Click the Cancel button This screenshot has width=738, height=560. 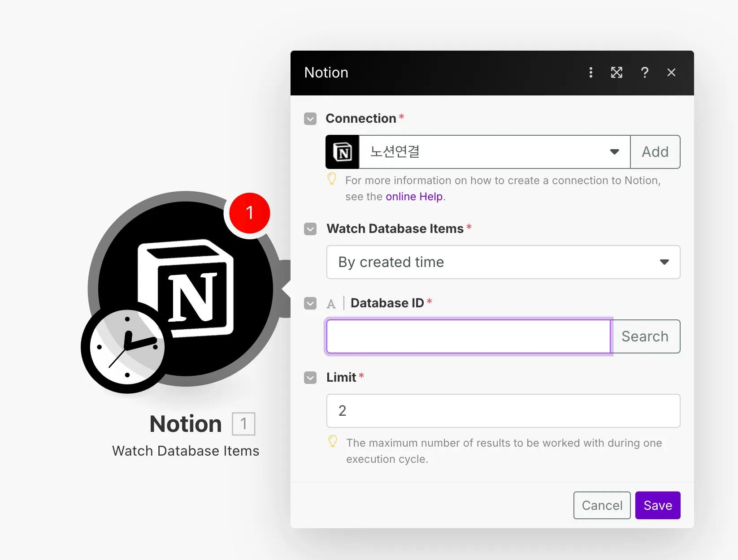click(x=602, y=505)
